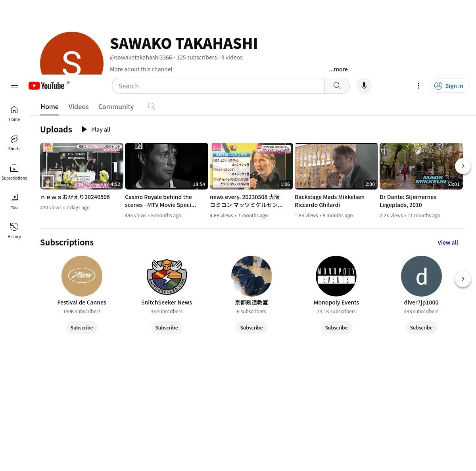The height and width of the screenshot is (471, 476).
Task: Switch to the Videos tab
Action: 79,107
